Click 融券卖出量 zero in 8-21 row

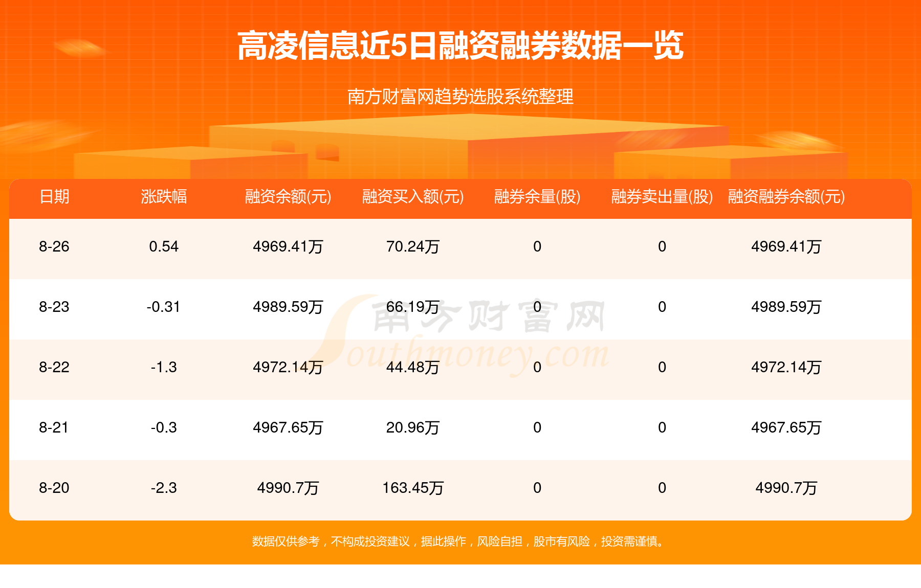pos(662,427)
